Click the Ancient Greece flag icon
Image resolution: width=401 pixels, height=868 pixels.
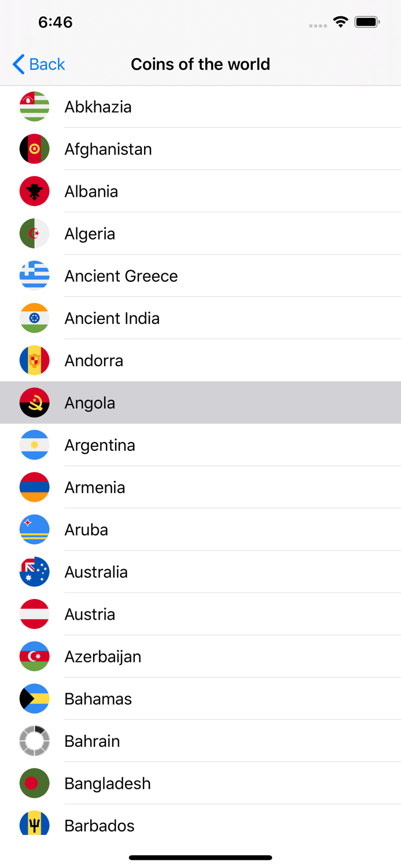coord(34,275)
